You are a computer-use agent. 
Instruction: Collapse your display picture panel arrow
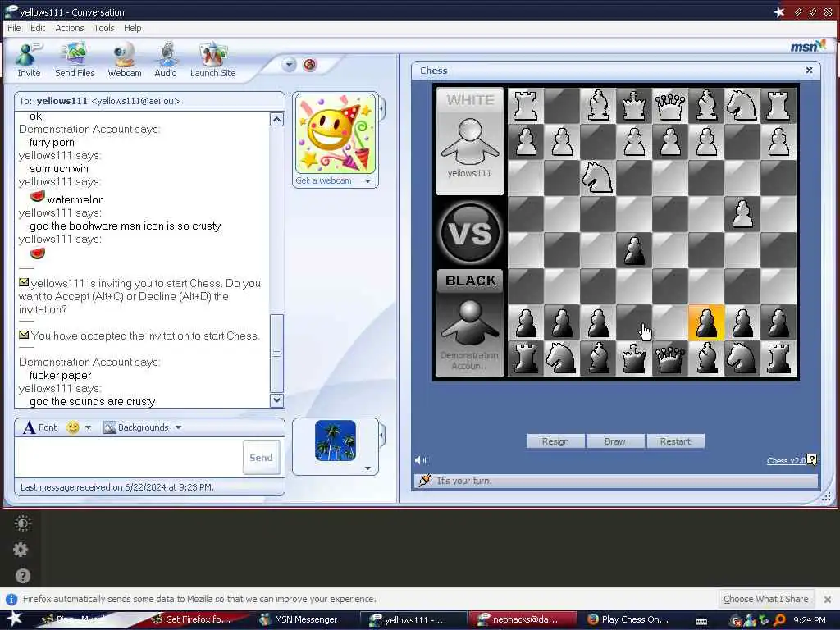point(381,435)
